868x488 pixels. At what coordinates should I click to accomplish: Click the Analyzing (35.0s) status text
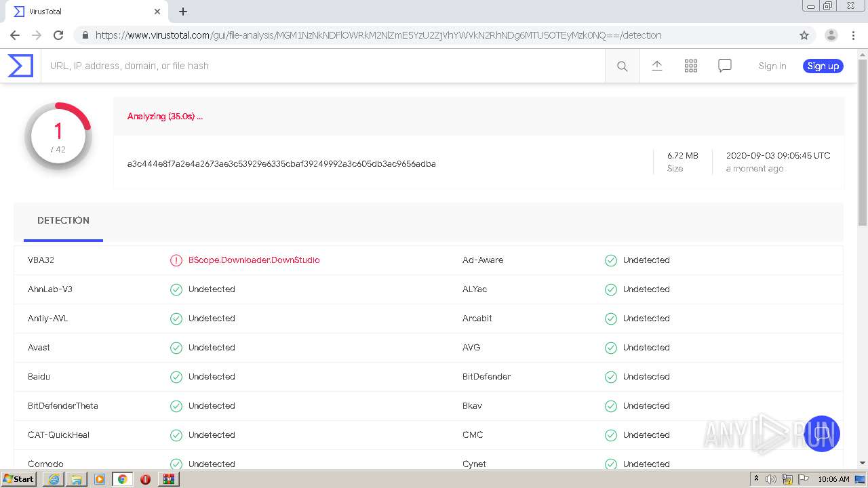click(165, 117)
